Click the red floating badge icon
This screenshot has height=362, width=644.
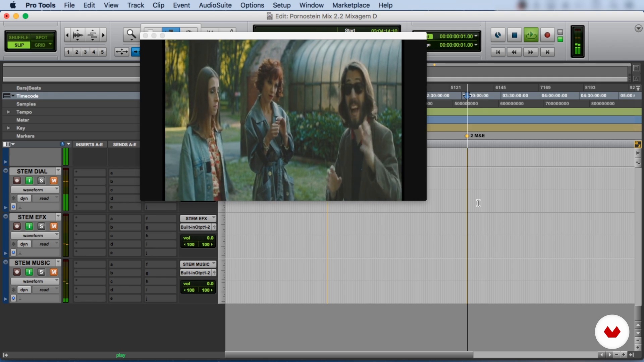612,332
